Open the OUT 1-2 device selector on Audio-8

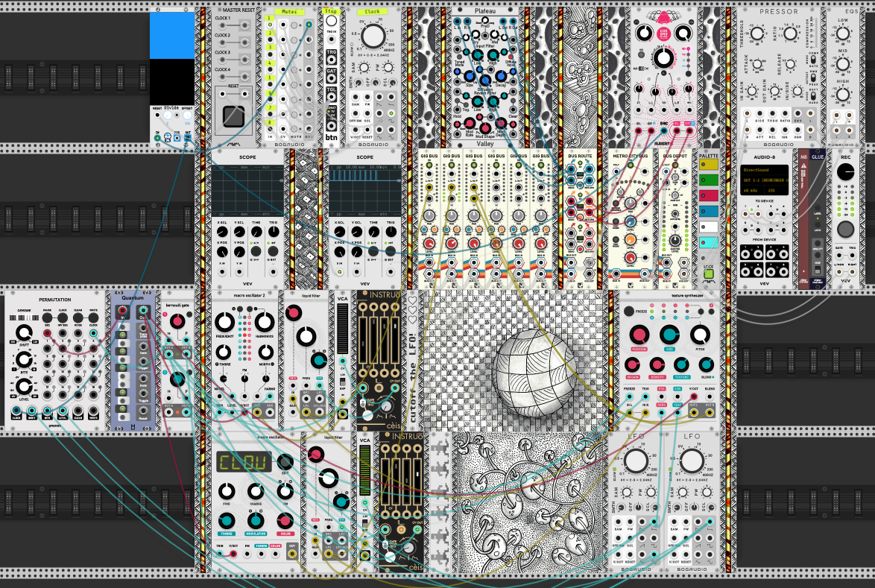764,180
